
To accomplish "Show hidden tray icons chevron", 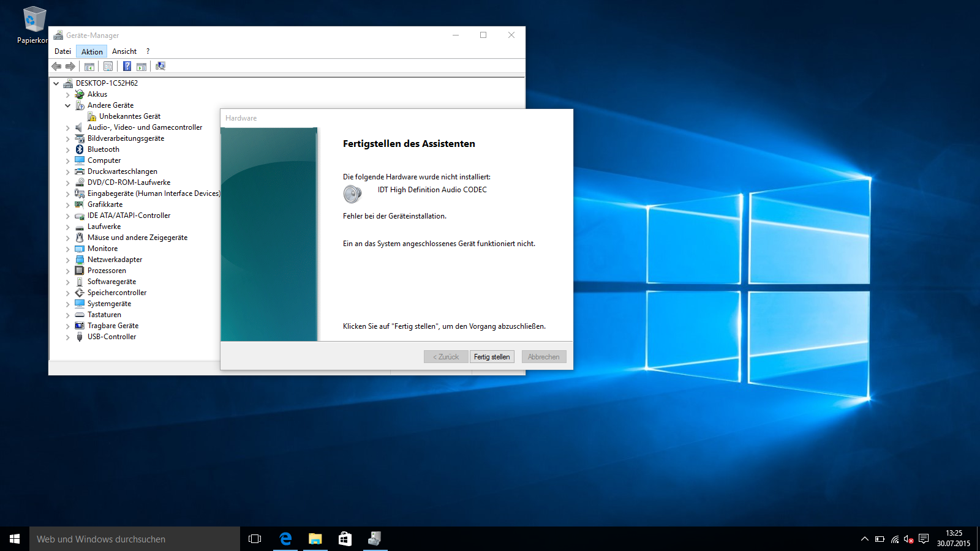I will (x=865, y=539).
